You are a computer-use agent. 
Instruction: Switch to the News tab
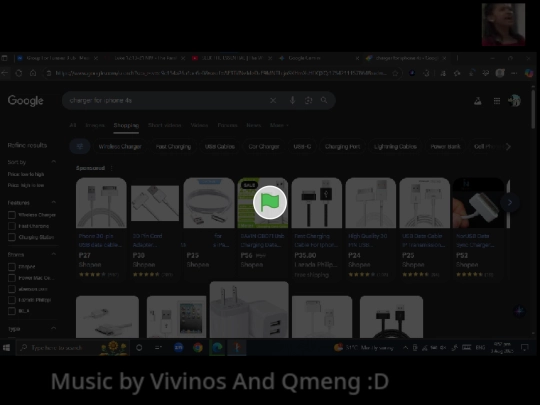[x=253, y=125]
